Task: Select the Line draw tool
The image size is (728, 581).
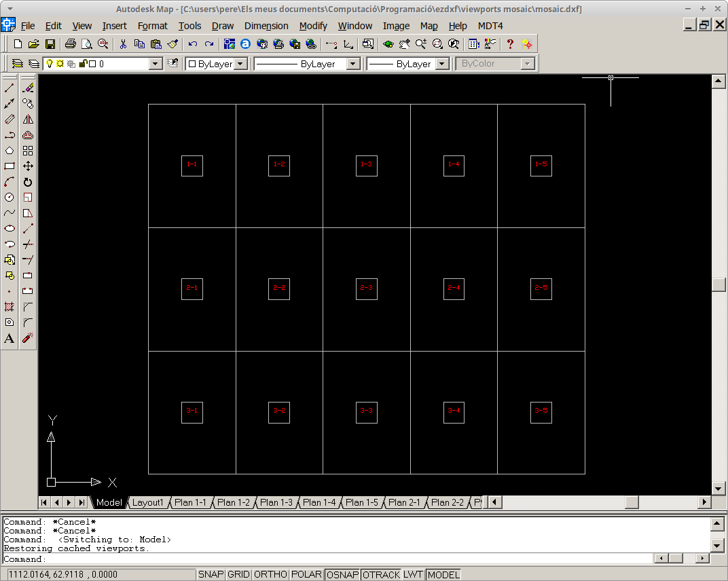Action: [x=10, y=88]
